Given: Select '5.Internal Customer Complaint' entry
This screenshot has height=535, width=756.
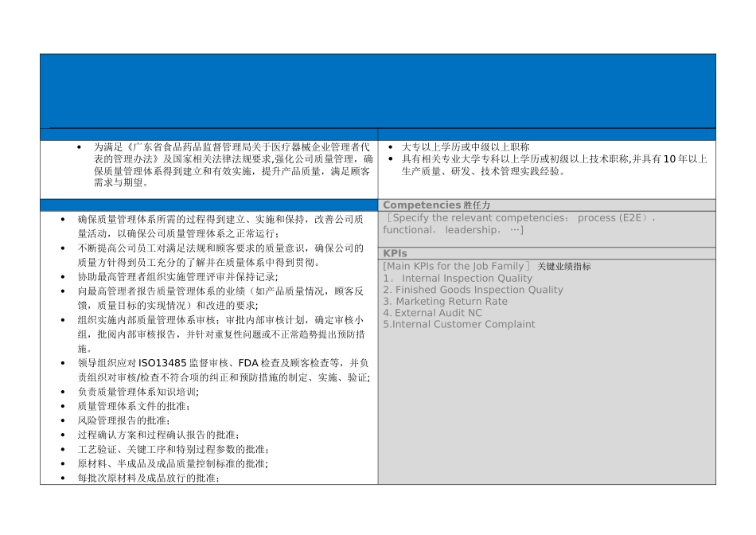Looking at the screenshot, I should pos(459,324).
